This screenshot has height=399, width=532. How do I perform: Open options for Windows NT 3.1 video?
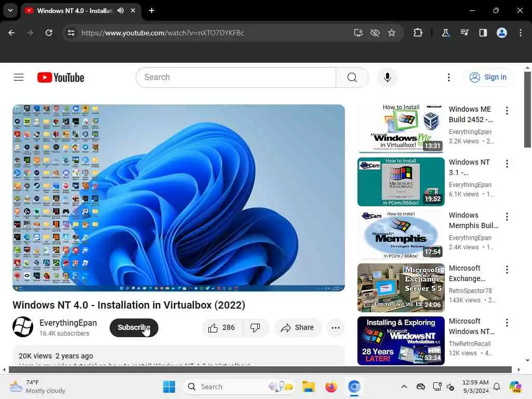(x=507, y=164)
